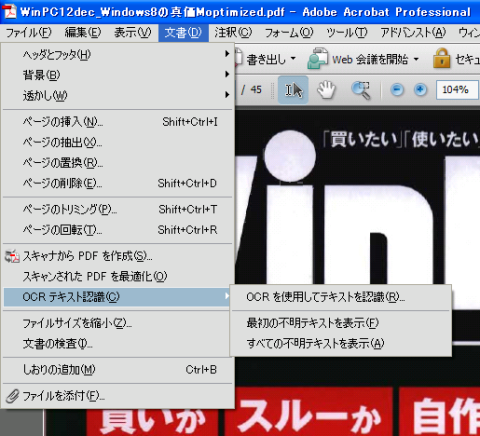Open the 編集 menu
This screenshot has width=480, height=436.
83,33
